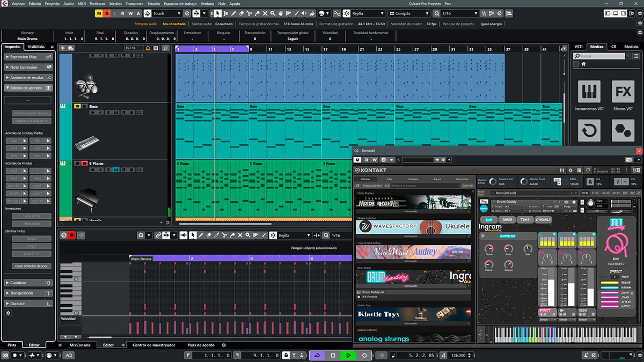The height and width of the screenshot is (362, 644).
Task: Click the transport Stop button
Action: pos(333,355)
